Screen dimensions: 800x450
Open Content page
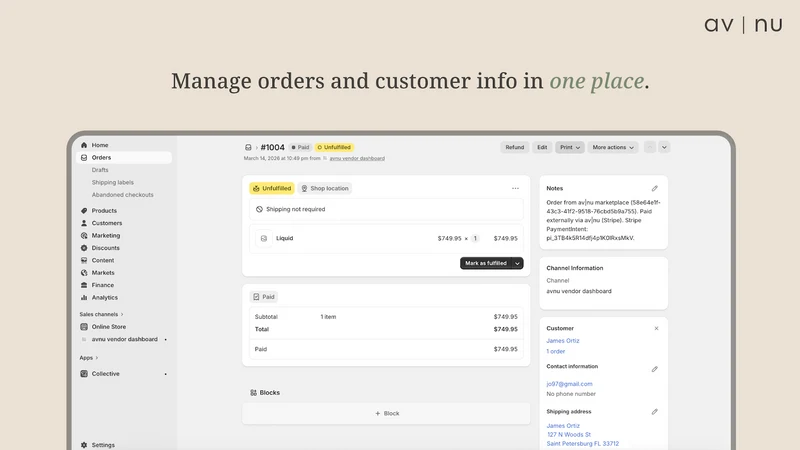pos(103,260)
